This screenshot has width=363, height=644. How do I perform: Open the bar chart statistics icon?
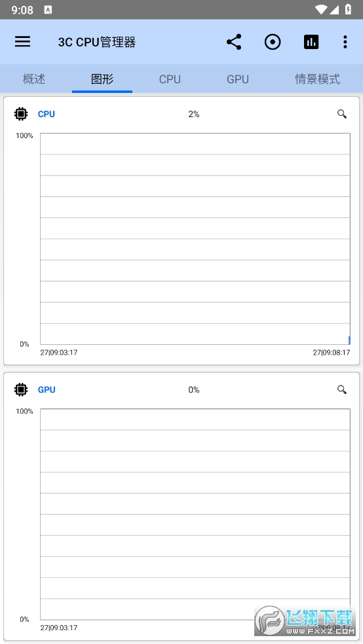(311, 42)
